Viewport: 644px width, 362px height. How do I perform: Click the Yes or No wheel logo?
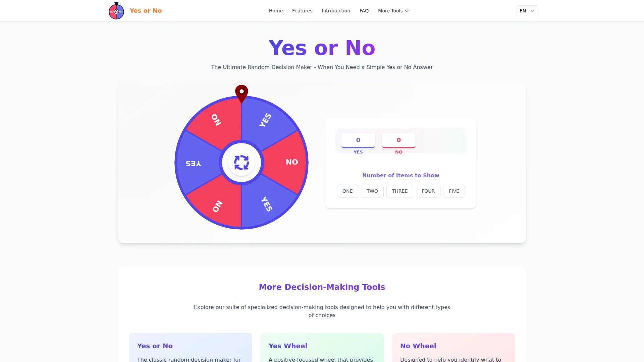(x=116, y=11)
